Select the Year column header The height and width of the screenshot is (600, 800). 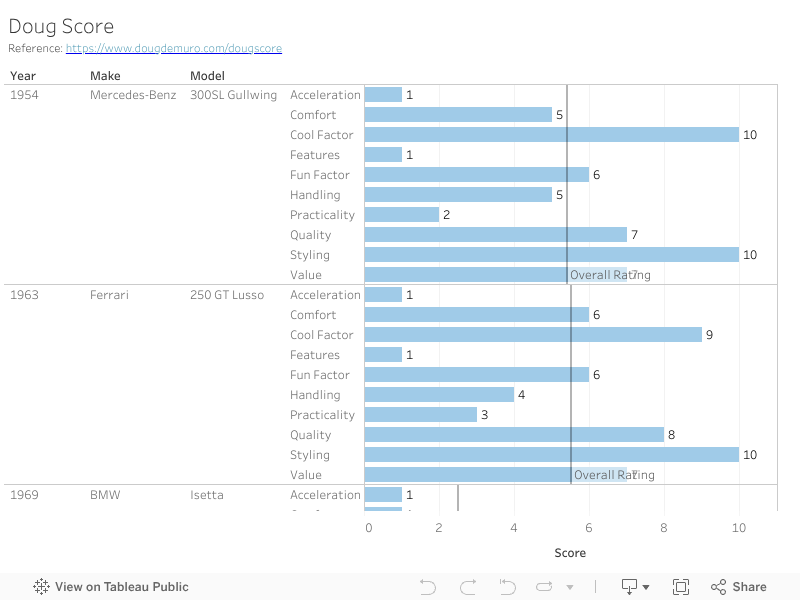[23, 76]
